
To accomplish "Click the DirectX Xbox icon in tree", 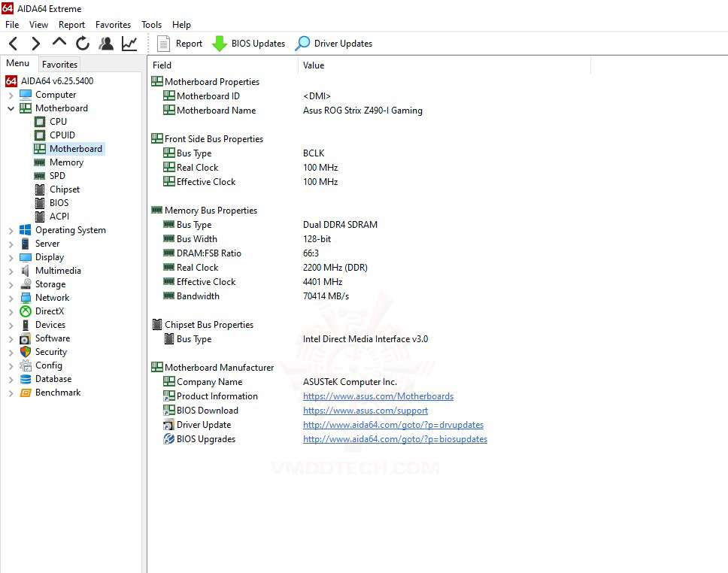I will click(26, 311).
